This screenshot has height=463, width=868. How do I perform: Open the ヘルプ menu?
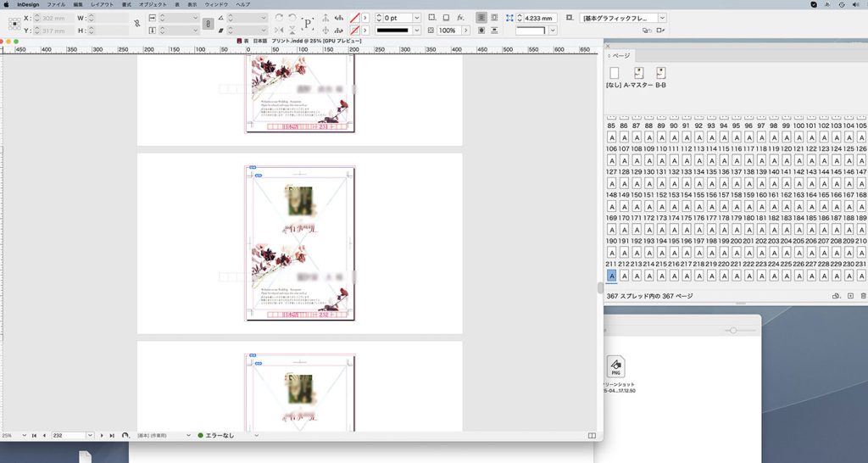click(x=243, y=4)
